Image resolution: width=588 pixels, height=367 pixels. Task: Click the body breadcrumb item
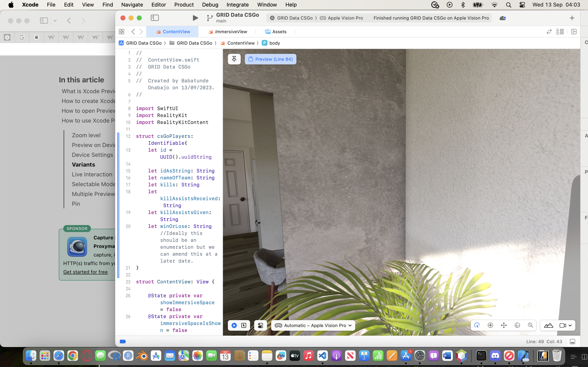coord(274,43)
